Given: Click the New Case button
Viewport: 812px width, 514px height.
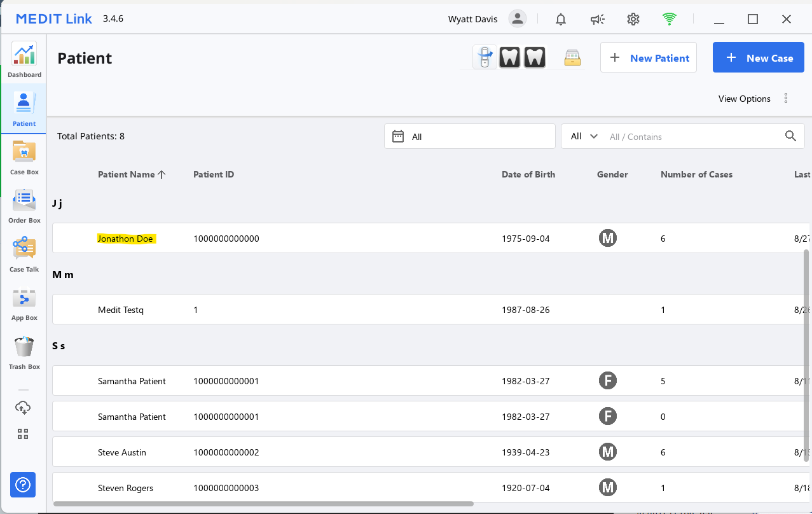Looking at the screenshot, I should point(758,58).
